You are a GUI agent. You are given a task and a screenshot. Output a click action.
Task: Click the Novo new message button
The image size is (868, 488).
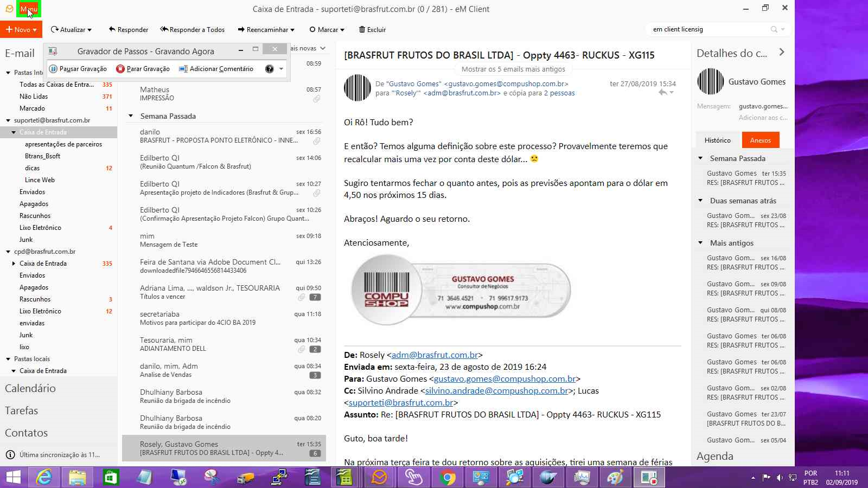[x=21, y=29]
